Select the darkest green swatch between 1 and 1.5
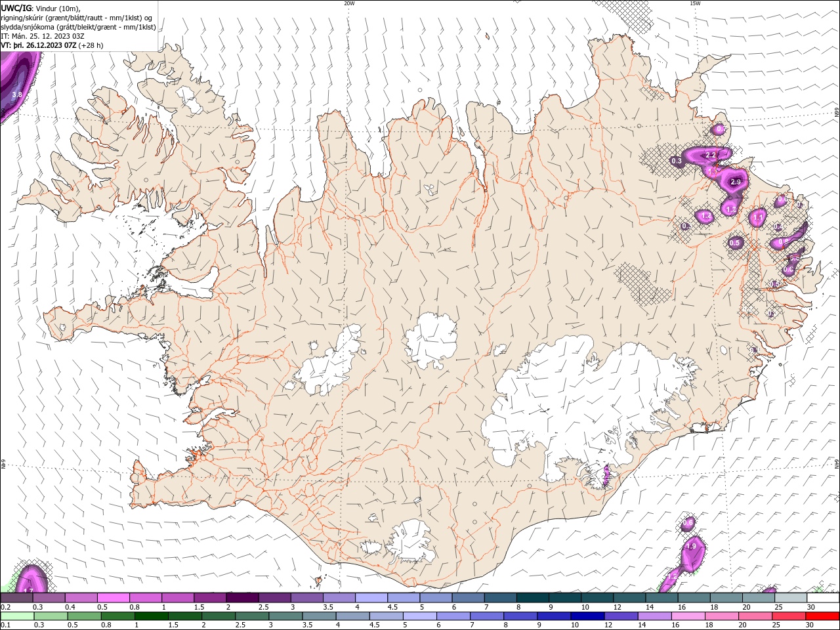The image size is (840, 630). (x=152, y=616)
